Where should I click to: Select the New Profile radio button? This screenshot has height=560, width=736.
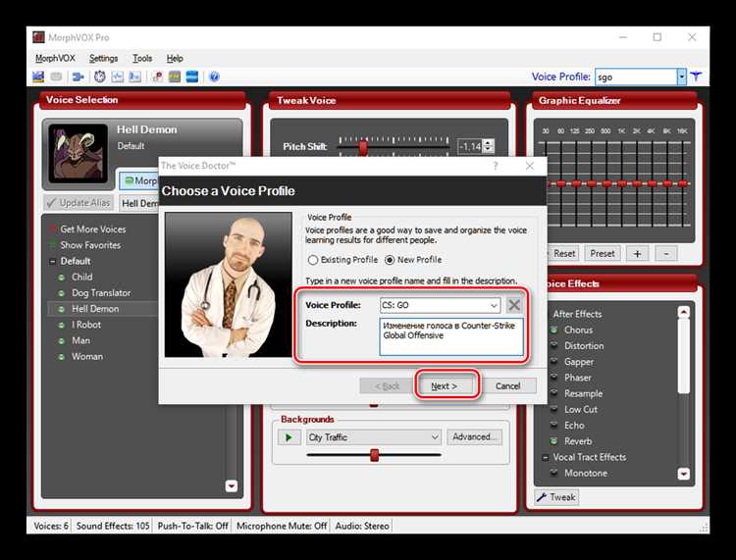tap(390, 259)
